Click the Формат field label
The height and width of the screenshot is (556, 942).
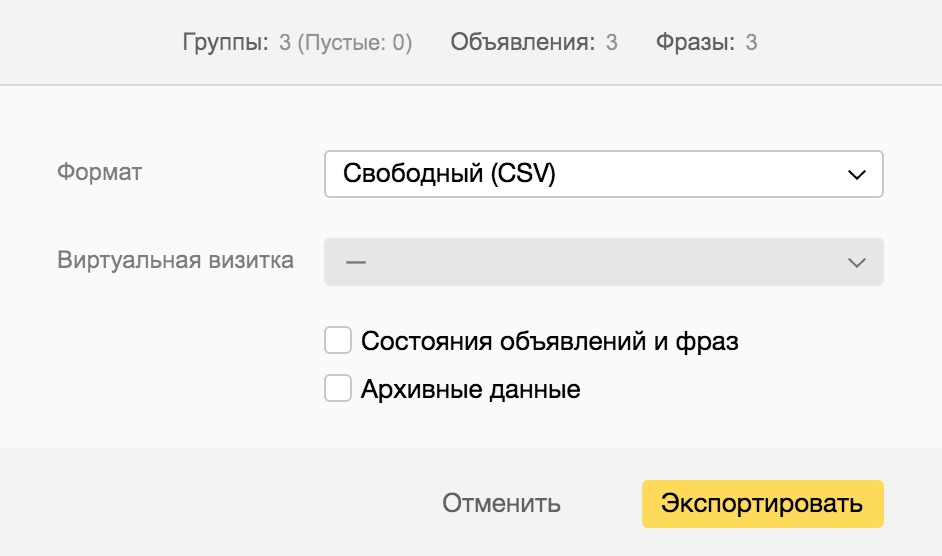[x=100, y=172]
